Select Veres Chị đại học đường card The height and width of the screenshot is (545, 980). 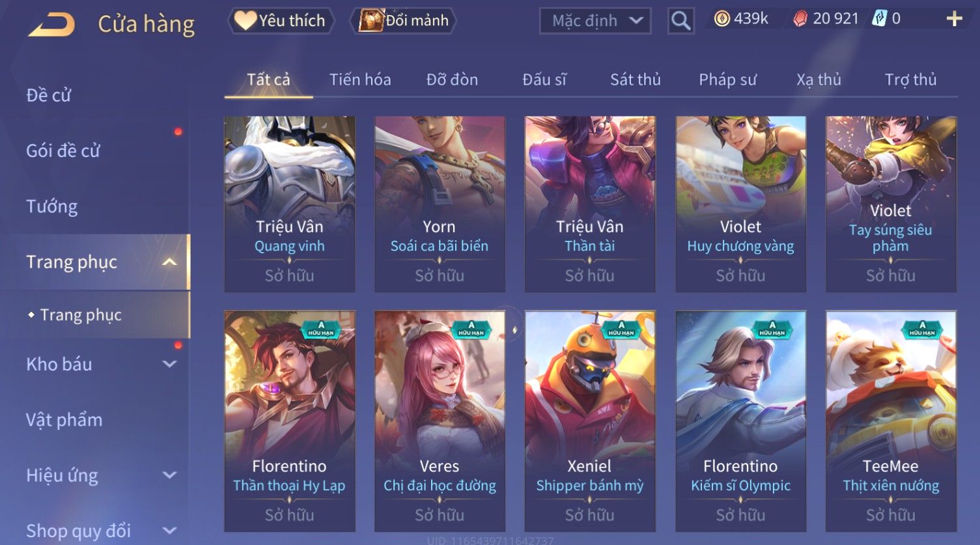[440, 421]
